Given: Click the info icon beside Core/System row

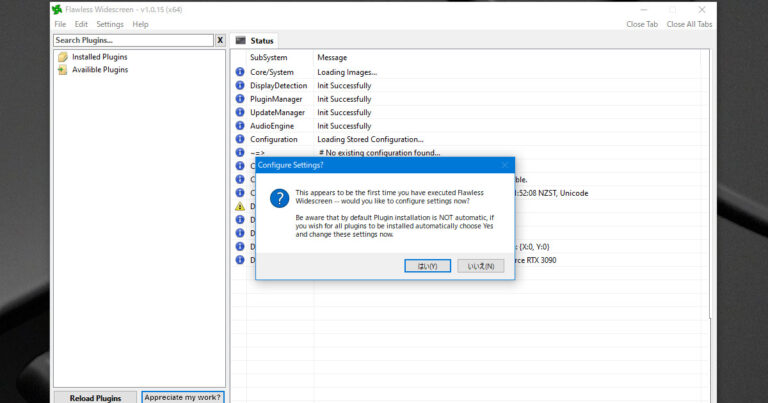Looking at the screenshot, I should [x=240, y=72].
